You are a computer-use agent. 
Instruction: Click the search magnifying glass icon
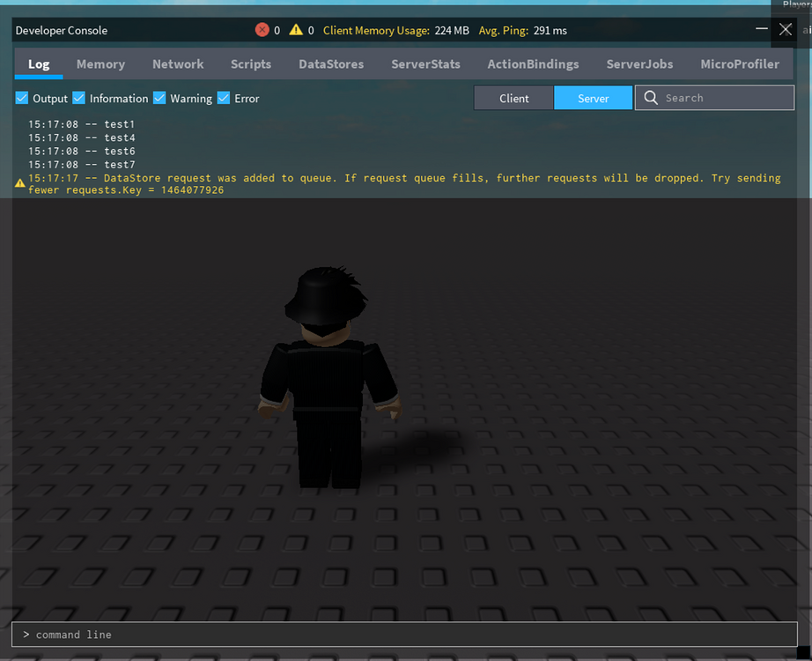650,98
